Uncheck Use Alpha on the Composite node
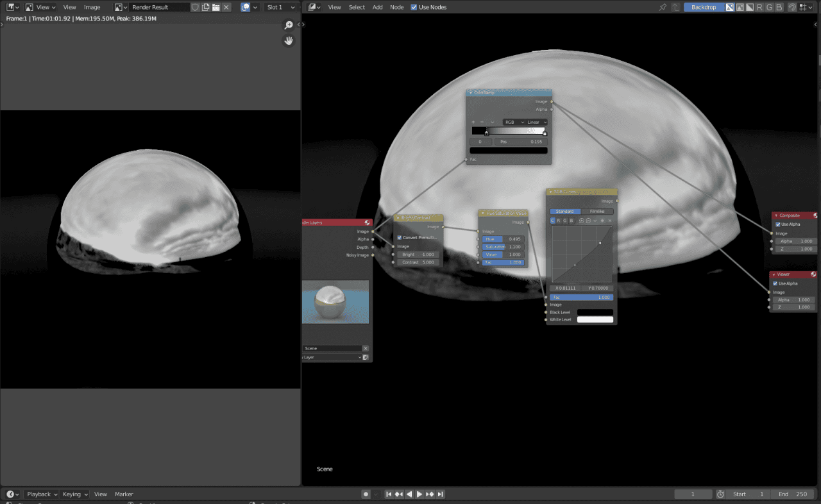 [779, 224]
